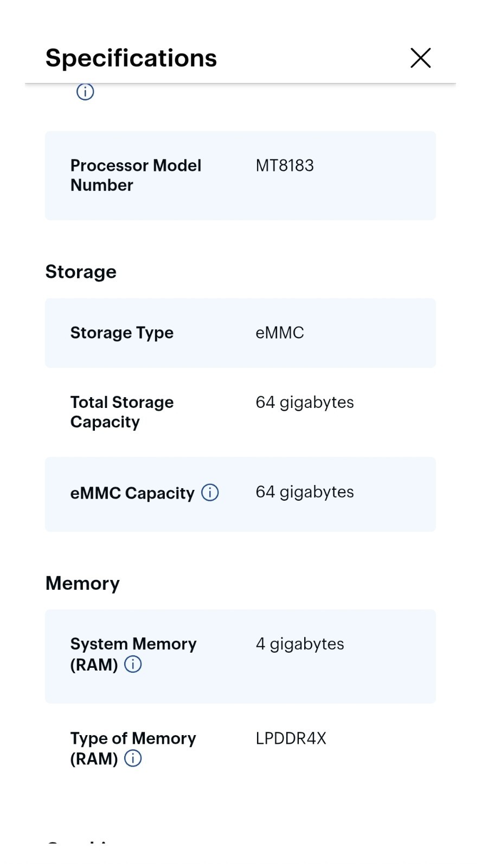Image resolution: width=481 pixels, height=868 pixels.
Task: Click the eMMC storage type value
Action: [x=280, y=333]
